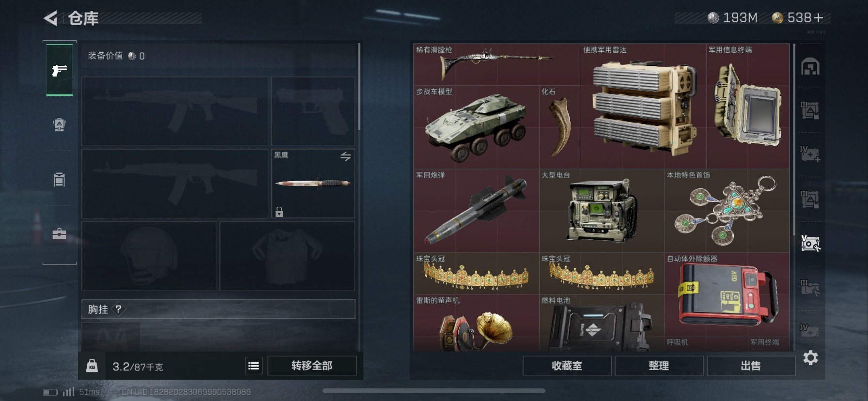Viewport: 868px width, 401px height.
Task: Switch to the level V collectibles container
Action: (x=810, y=244)
